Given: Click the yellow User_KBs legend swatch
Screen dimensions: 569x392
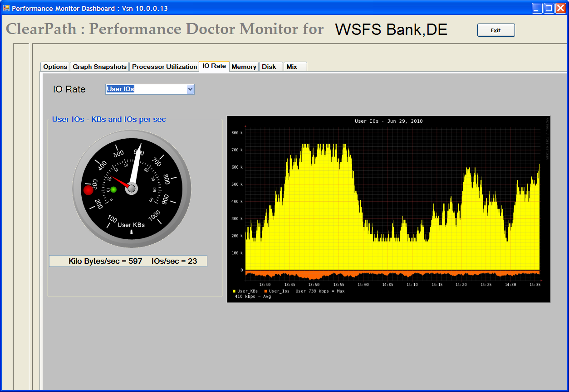Looking at the screenshot, I should tap(234, 291).
